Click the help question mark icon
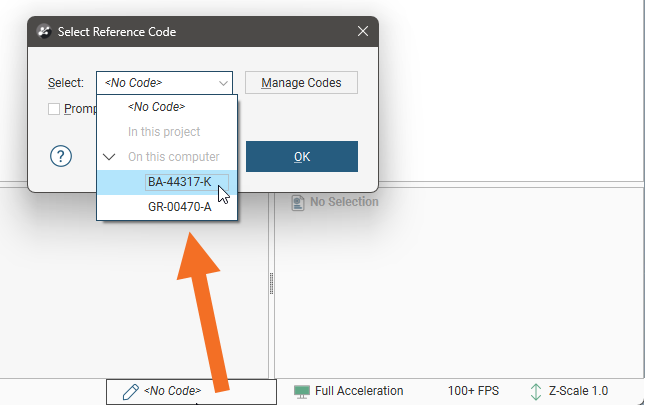This screenshot has height=405, width=645. pyautogui.click(x=62, y=156)
